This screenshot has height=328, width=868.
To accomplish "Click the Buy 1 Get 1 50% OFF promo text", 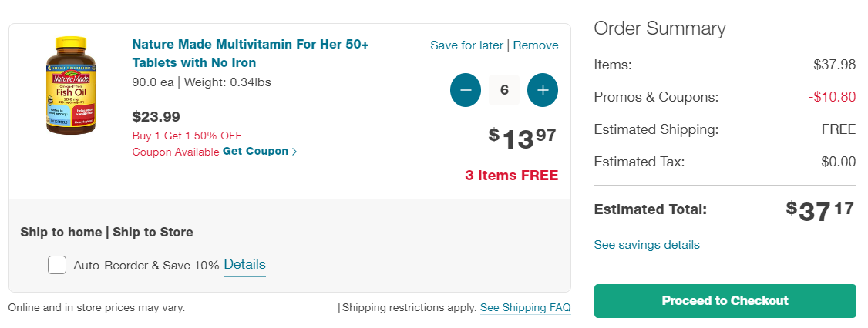I will coord(187,136).
